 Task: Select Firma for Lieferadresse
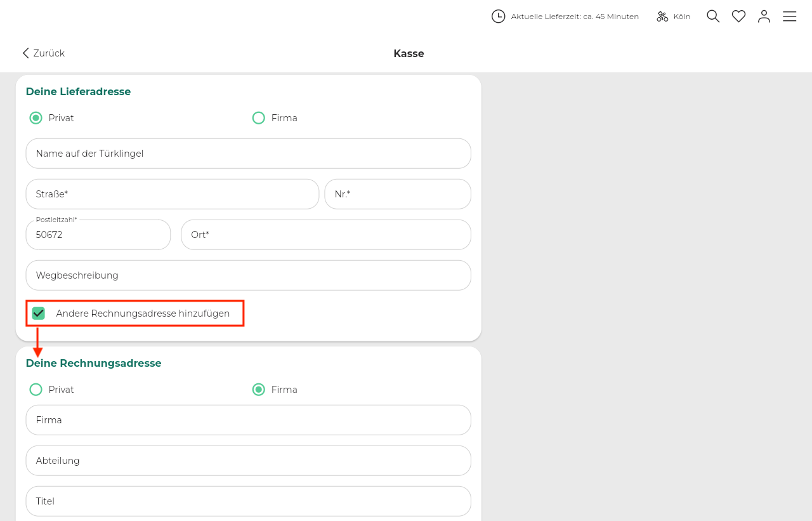pyautogui.click(x=259, y=118)
